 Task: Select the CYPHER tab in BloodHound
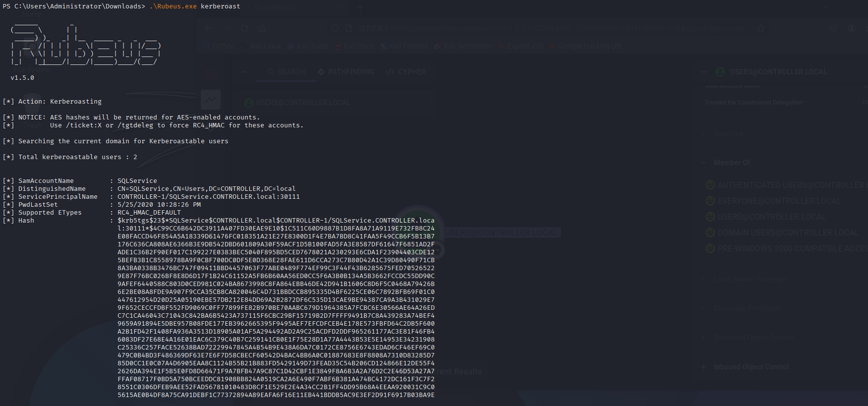point(405,72)
